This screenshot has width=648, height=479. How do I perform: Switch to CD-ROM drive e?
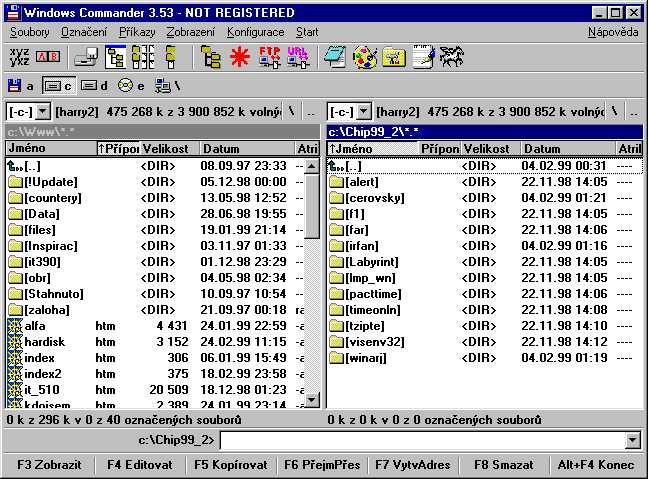[x=131, y=86]
